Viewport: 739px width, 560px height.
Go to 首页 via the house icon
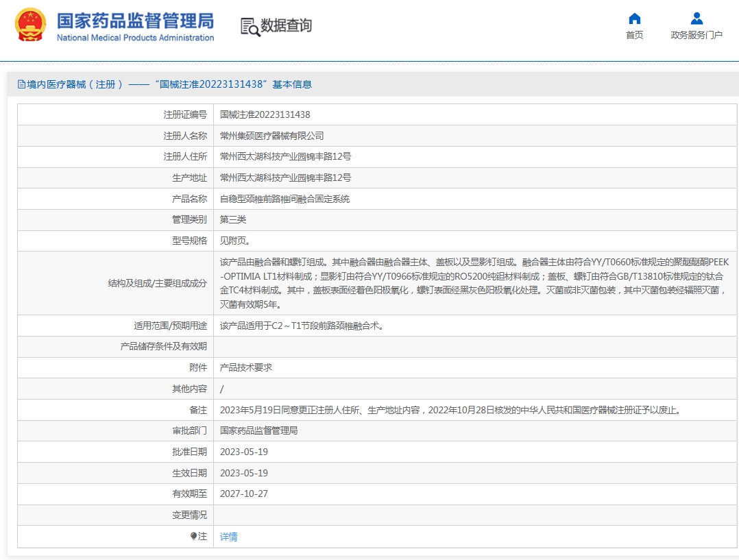pos(634,19)
